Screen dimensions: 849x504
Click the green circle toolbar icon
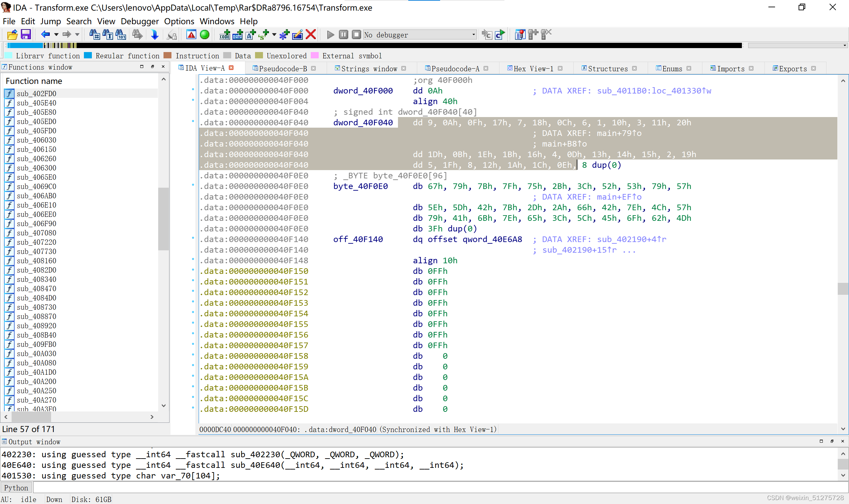(x=204, y=34)
